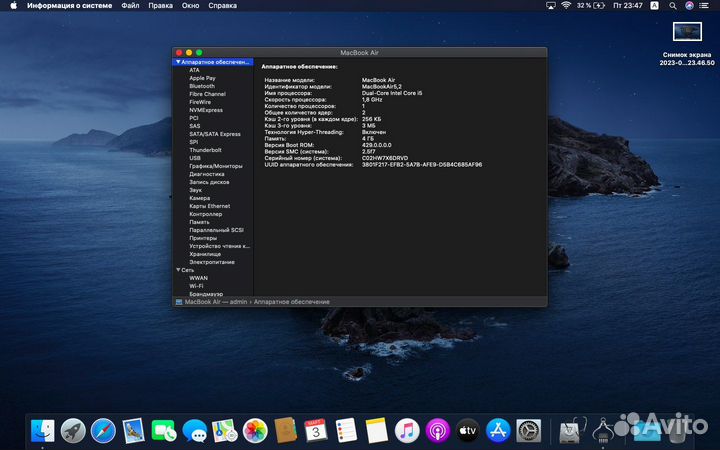Select Хранилище in the sidebar
The width and height of the screenshot is (720, 450).
(x=205, y=254)
